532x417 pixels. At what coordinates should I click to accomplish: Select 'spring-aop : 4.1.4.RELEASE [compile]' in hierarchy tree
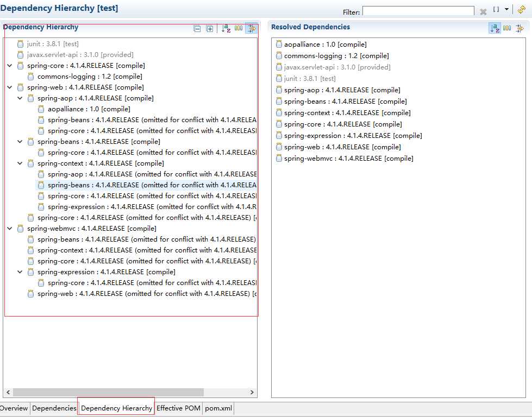96,98
